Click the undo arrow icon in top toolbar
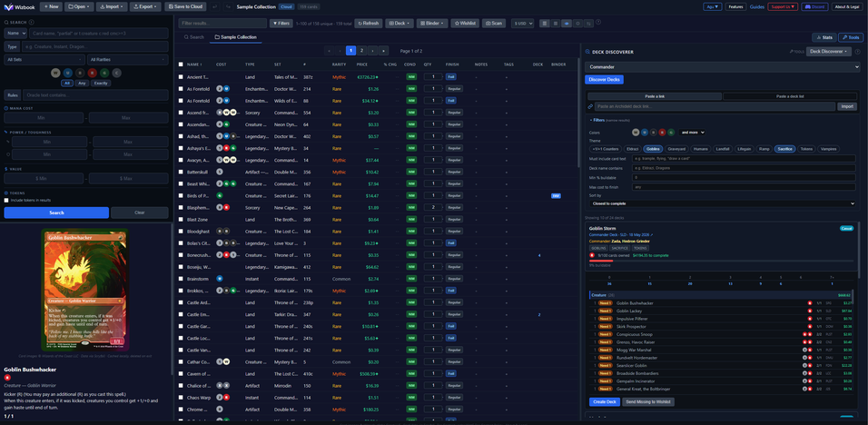 214,6
